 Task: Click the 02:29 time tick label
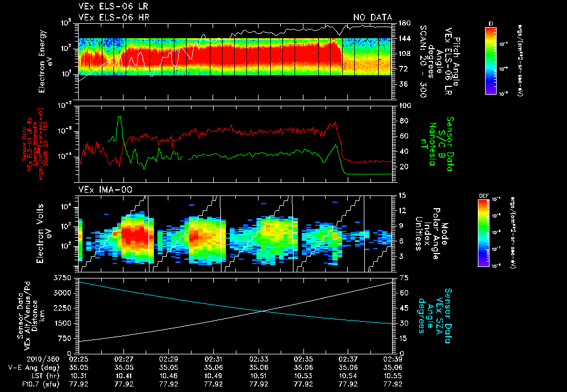[168, 359]
